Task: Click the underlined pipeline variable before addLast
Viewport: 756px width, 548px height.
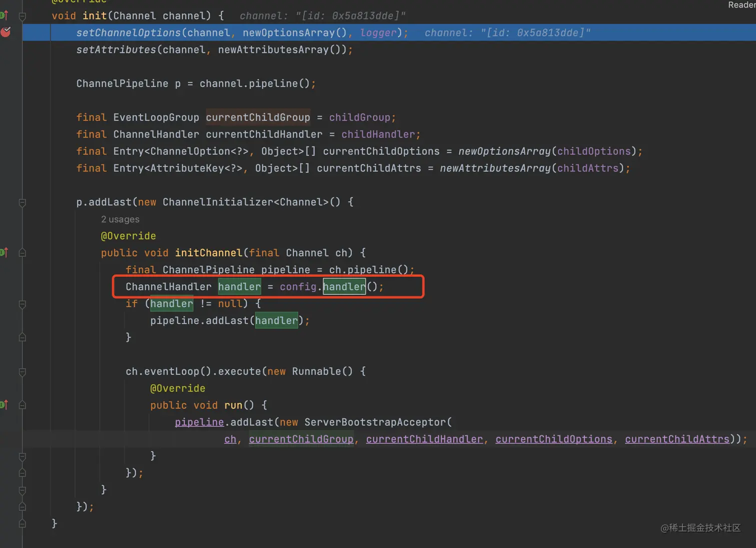Action: coord(199,422)
